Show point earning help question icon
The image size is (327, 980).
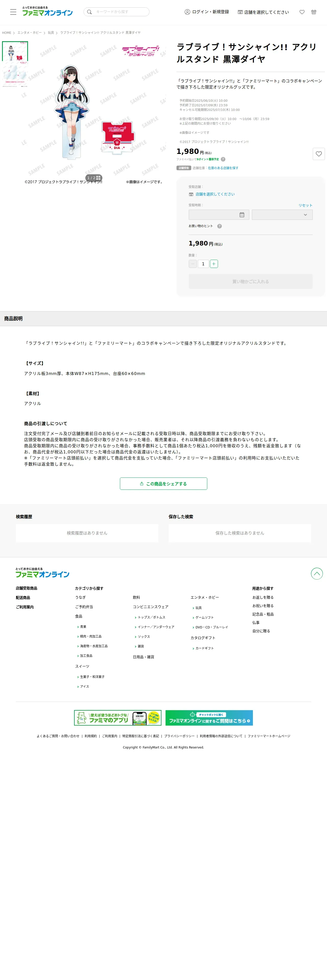(223, 160)
